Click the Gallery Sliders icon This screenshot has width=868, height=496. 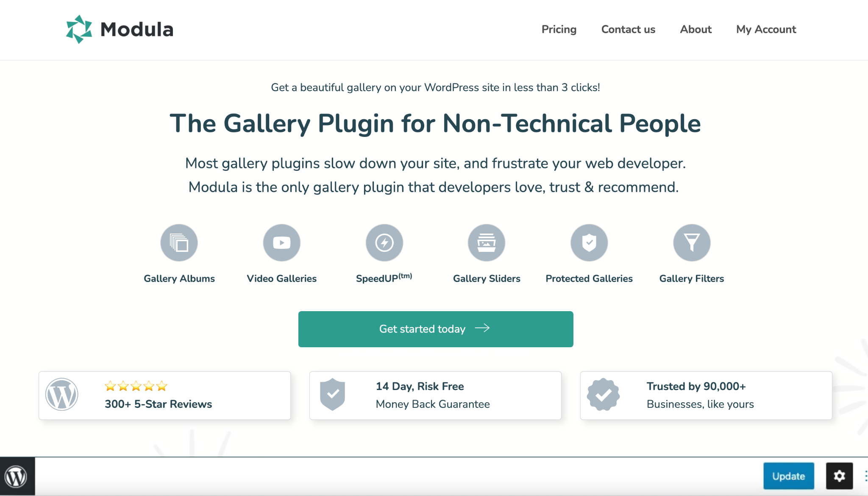point(487,243)
